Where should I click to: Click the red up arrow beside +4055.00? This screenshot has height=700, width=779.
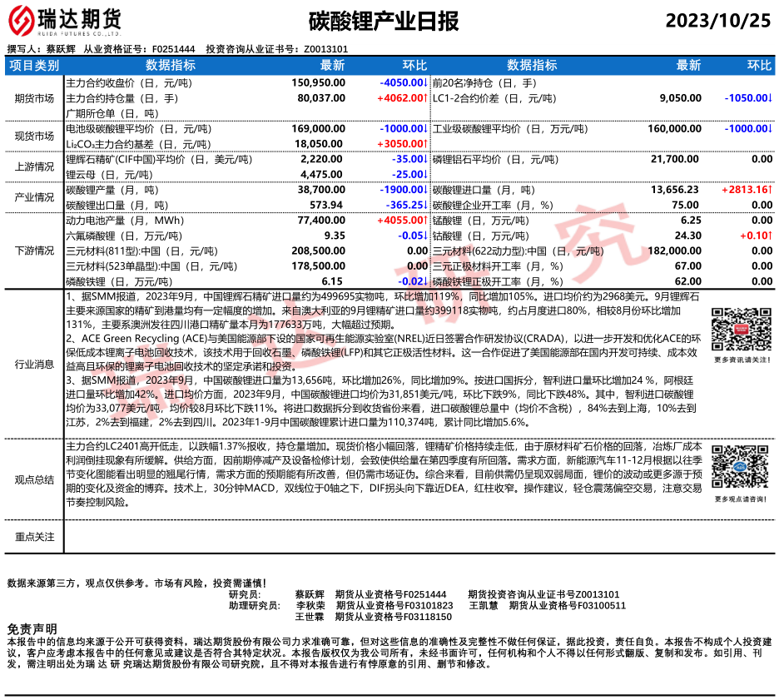[x=425, y=221]
